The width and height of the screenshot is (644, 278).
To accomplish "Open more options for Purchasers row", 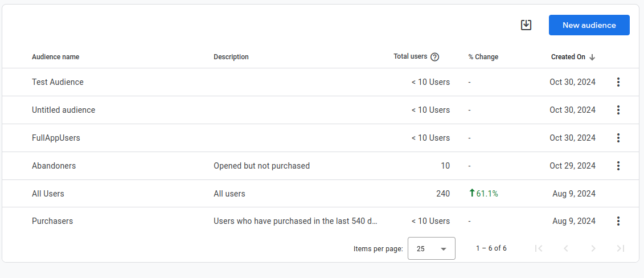I will pyautogui.click(x=618, y=221).
